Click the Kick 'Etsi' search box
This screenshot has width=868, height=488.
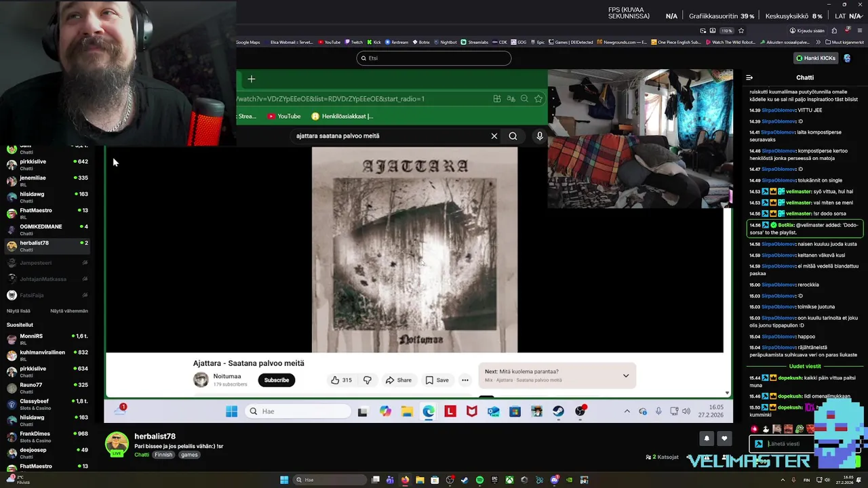coord(434,58)
